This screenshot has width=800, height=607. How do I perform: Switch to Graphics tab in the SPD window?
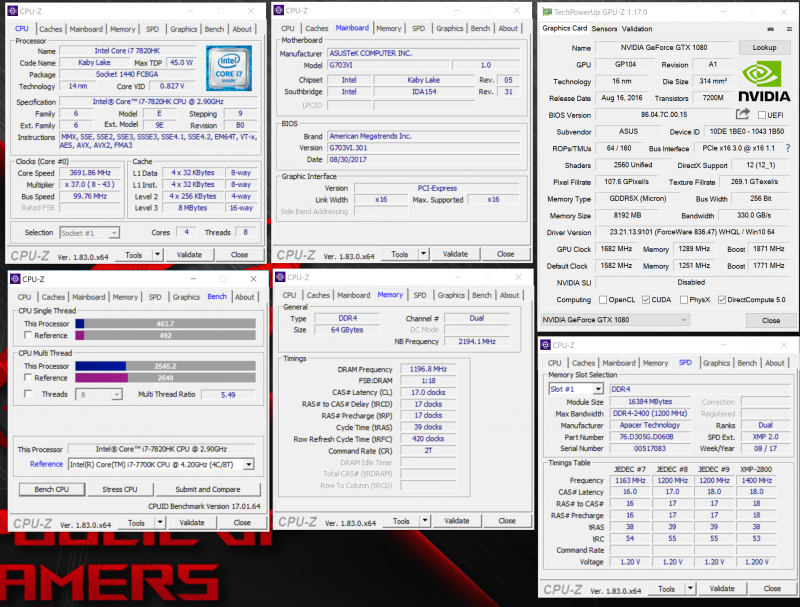point(716,363)
